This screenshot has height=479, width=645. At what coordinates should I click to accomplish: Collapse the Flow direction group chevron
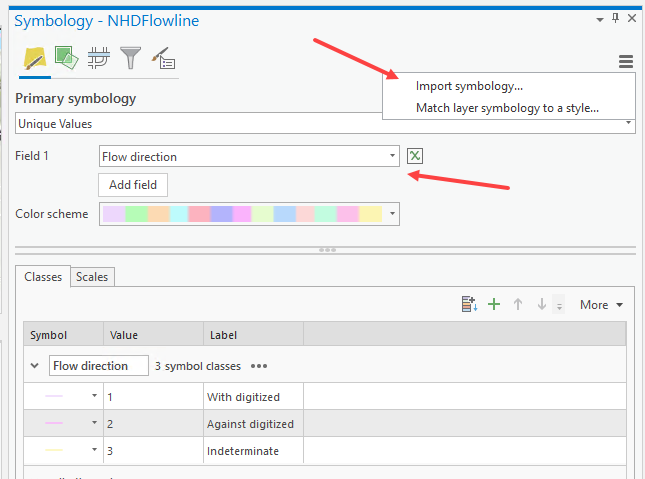tap(35, 365)
